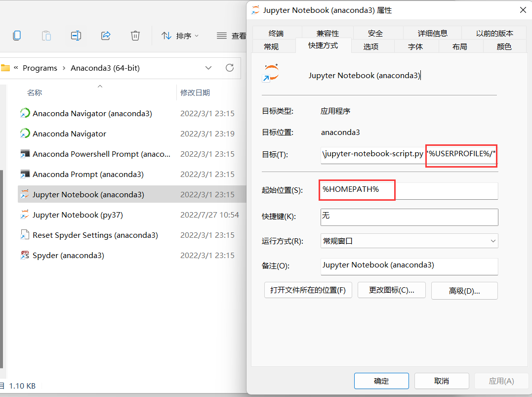Click the folder icon in the address bar
Viewport: 532px width, 397px height.
click(x=5, y=68)
